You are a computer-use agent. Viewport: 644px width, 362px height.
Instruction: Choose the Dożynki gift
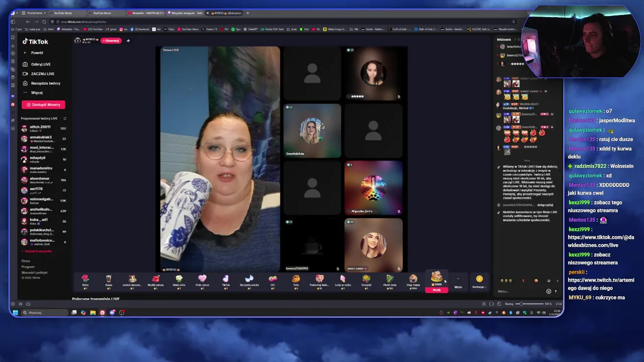[x=366, y=281]
